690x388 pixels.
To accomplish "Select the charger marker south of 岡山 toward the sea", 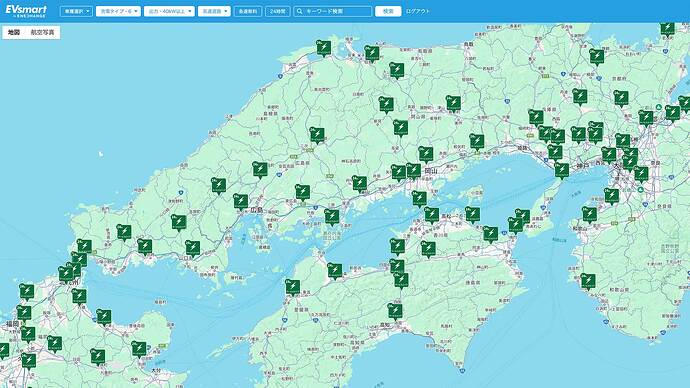I will click(x=419, y=199).
